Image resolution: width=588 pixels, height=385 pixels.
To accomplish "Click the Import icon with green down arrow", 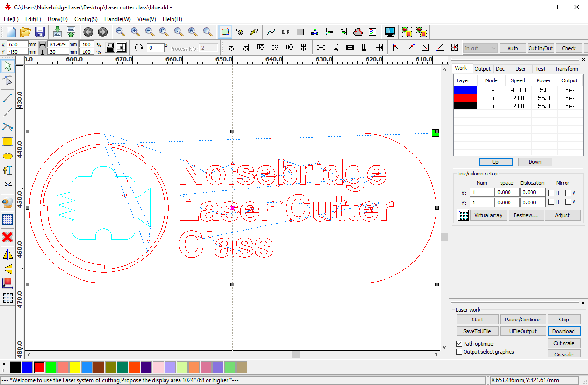I will coord(57,32).
